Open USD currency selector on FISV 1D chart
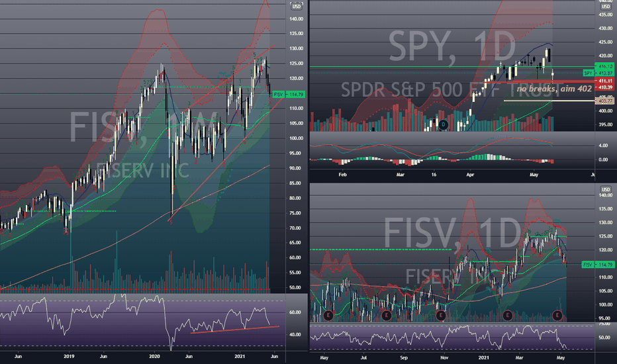 tap(605, 189)
